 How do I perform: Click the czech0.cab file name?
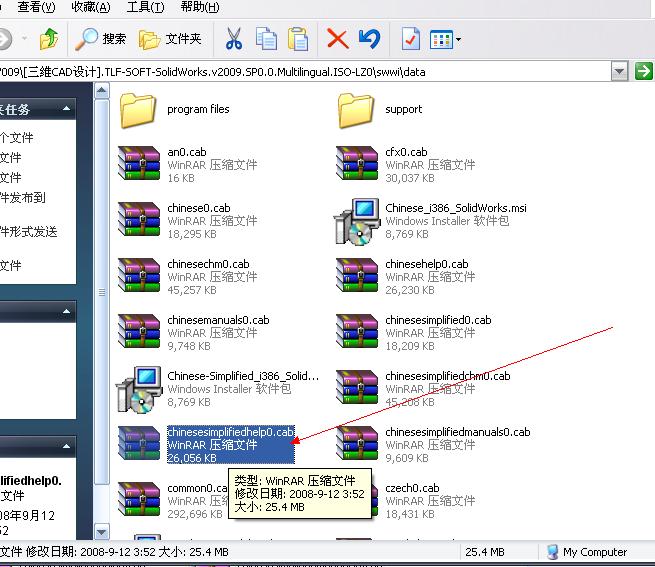coord(412,488)
